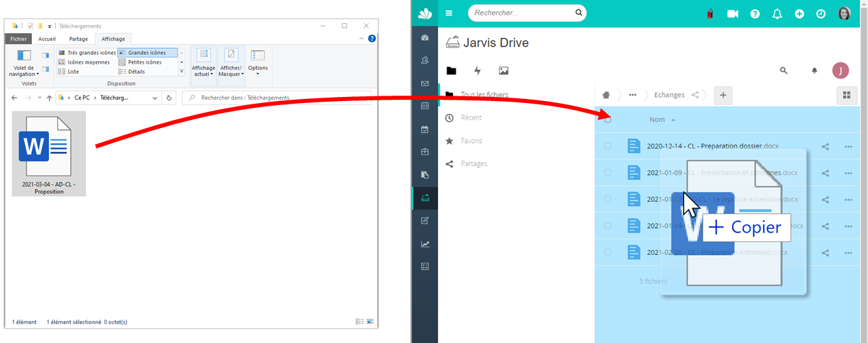
Task: Switch to Partage tab in Explorer
Action: pos(79,39)
